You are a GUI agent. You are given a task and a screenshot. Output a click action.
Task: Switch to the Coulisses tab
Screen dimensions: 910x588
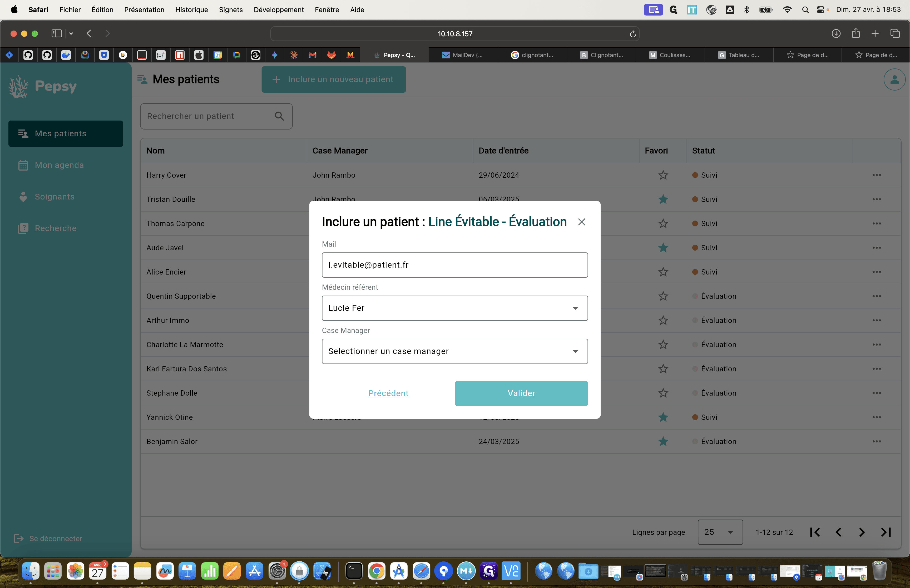(670, 55)
